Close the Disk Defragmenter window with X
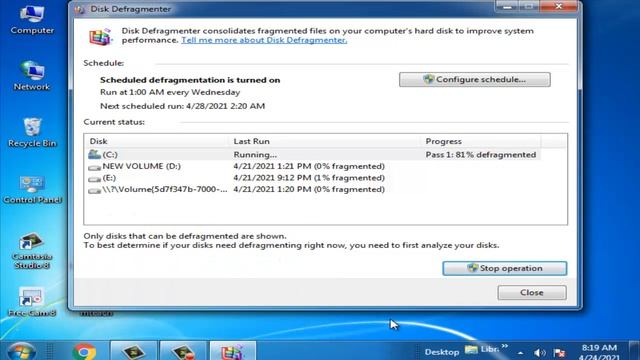Image resolution: width=640 pixels, height=360 pixels. point(559,6)
